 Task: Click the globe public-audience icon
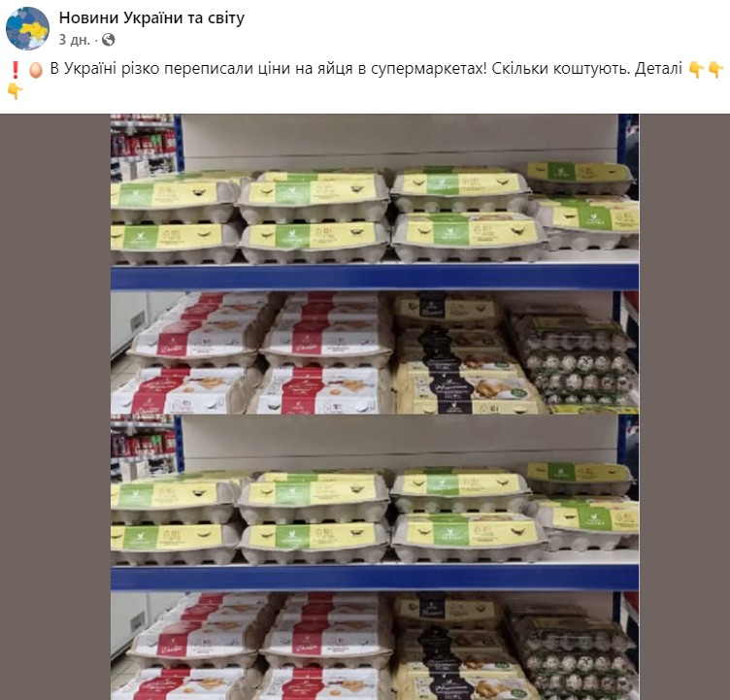tap(108, 40)
